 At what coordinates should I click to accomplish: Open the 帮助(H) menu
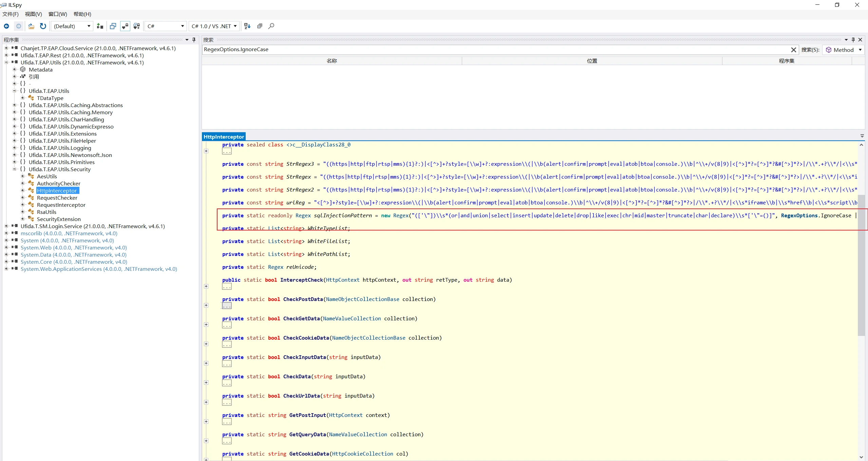[x=82, y=14]
